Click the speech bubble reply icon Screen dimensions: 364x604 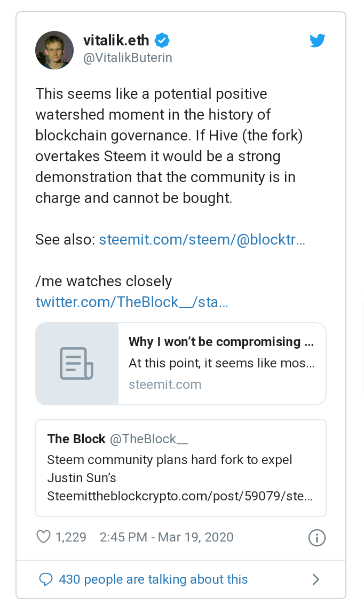coord(46,579)
